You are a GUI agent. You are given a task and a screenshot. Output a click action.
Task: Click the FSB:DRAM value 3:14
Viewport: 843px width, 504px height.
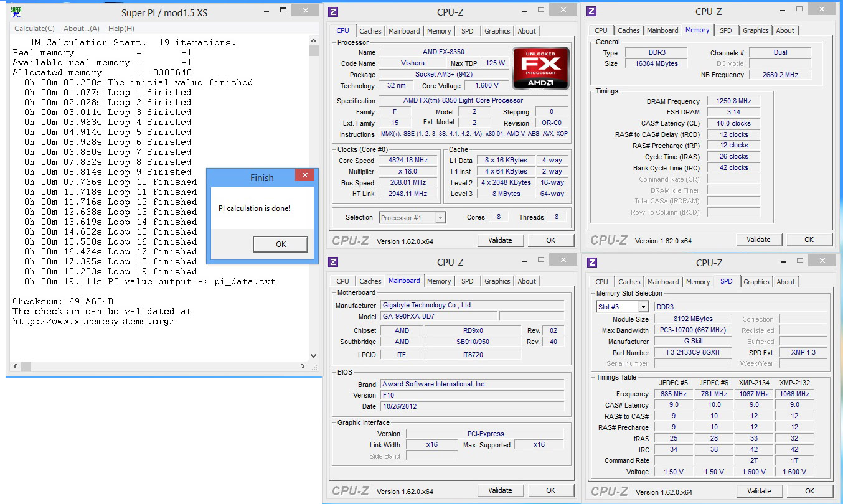[733, 112]
